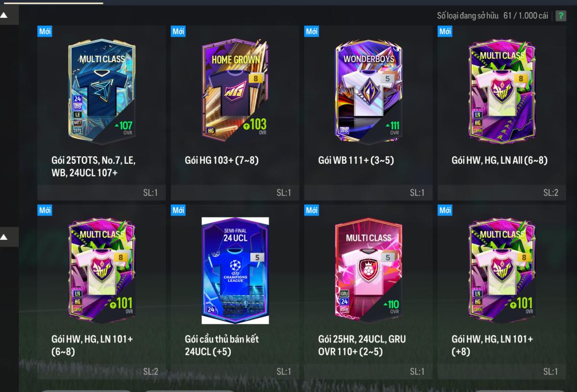Click the Gói WB 111+ (3~5) title
The height and width of the screenshot is (392, 577).
356,160
